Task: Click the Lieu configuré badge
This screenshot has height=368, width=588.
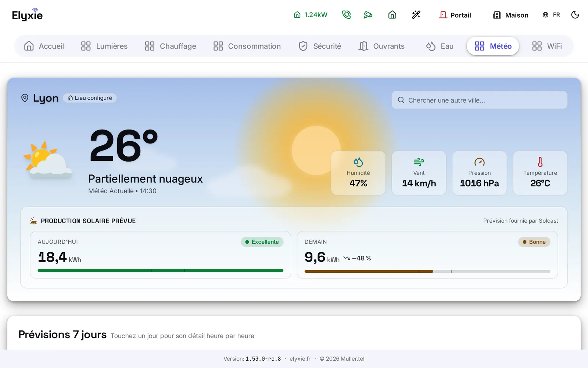Action: click(x=90, y=98)
